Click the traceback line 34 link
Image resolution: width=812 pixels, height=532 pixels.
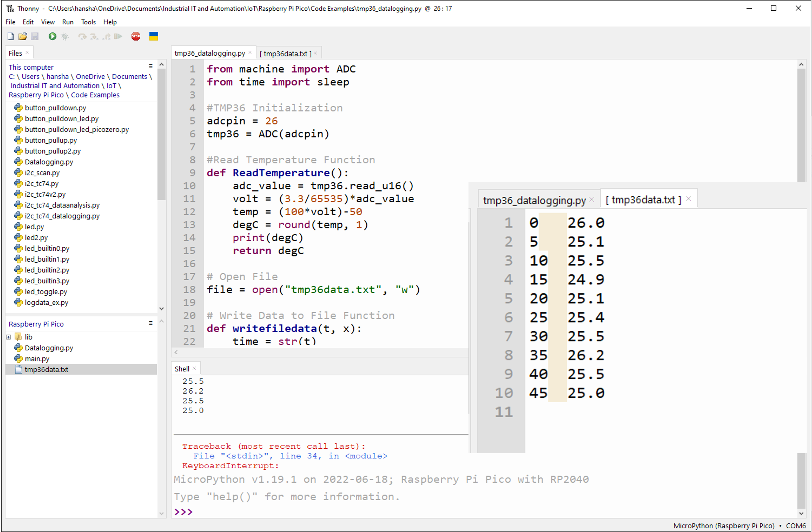(x=290, y=456)
